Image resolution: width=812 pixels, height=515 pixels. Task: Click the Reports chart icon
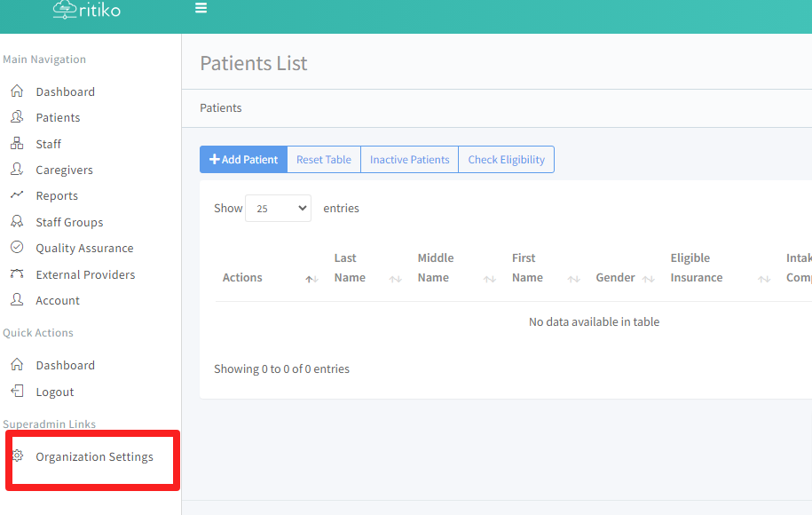pos(17,195)
